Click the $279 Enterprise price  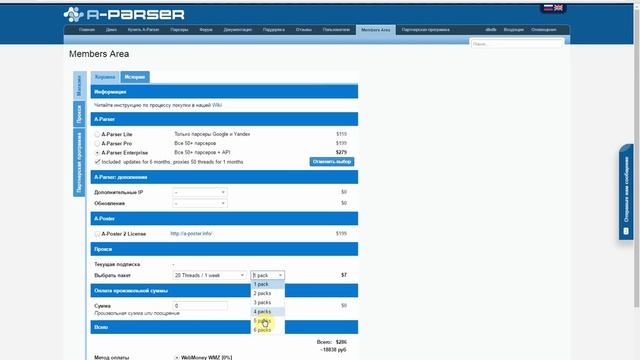click(x=341, y=152)
